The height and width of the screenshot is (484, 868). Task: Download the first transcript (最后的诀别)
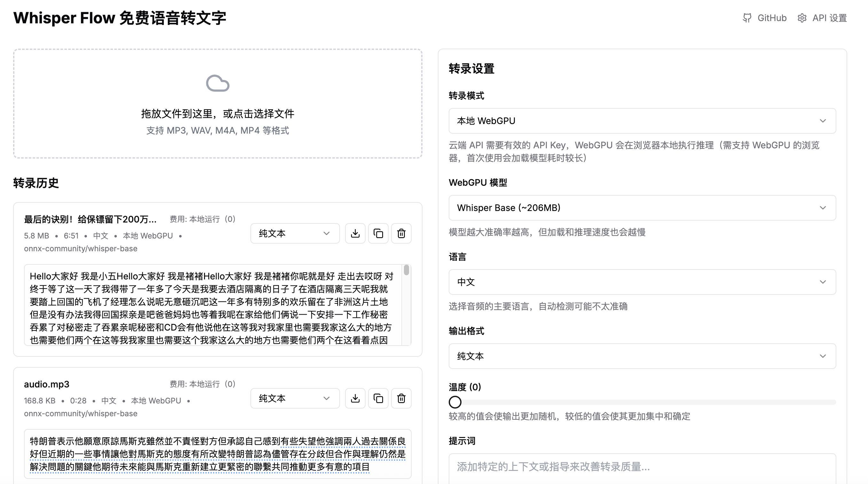coord(355,233)
